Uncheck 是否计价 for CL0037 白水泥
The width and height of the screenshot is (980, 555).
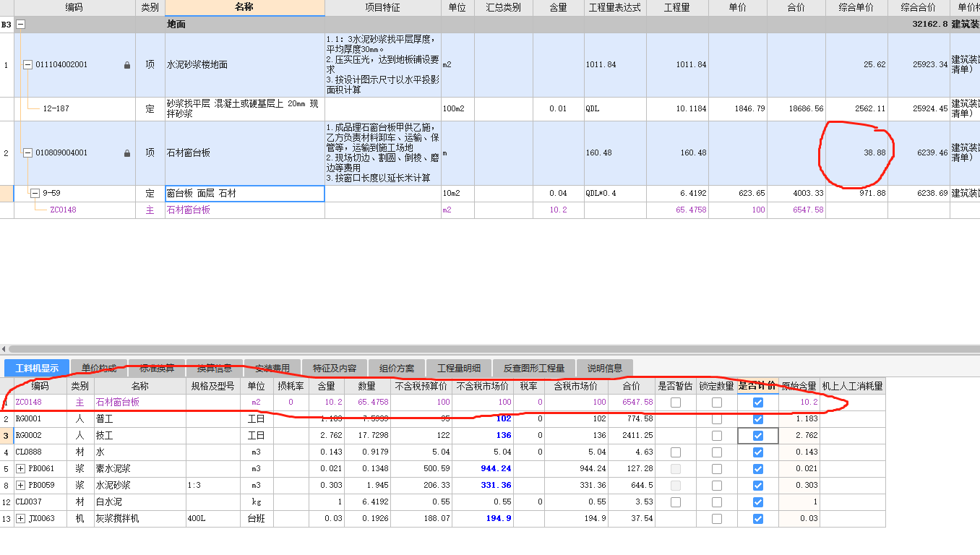(x=758, y=502)
